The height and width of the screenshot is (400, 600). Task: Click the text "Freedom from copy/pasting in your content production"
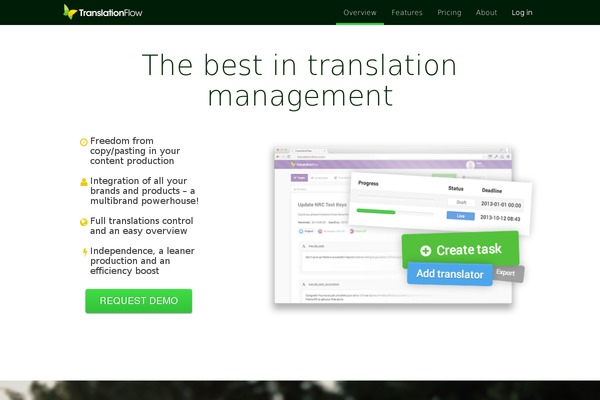[x=135, y=151]
